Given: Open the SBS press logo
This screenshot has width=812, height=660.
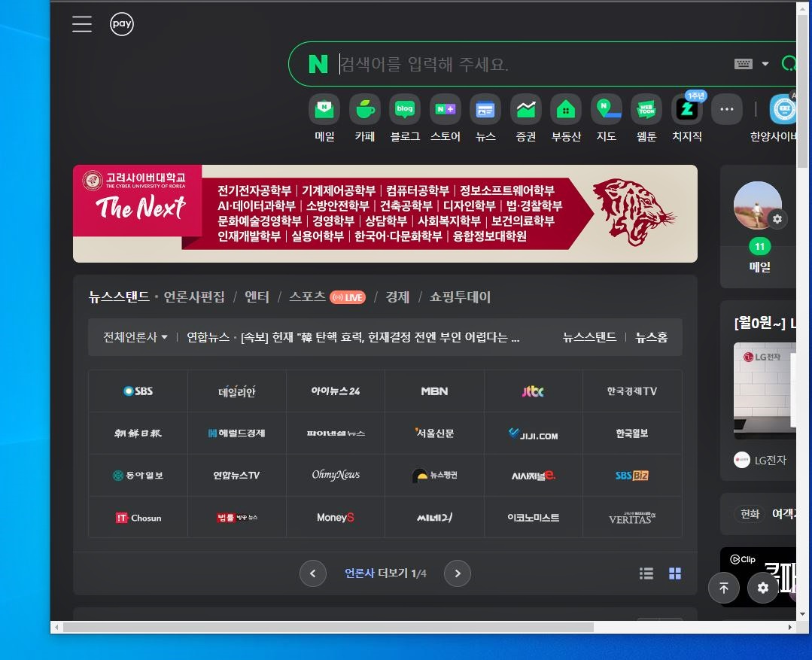Looking at the screenshot, I should (138, 391).
